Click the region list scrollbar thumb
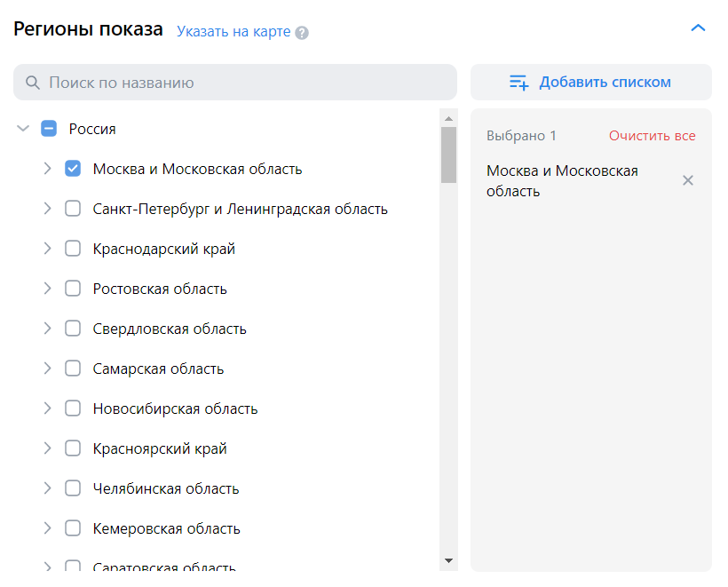 448,155
